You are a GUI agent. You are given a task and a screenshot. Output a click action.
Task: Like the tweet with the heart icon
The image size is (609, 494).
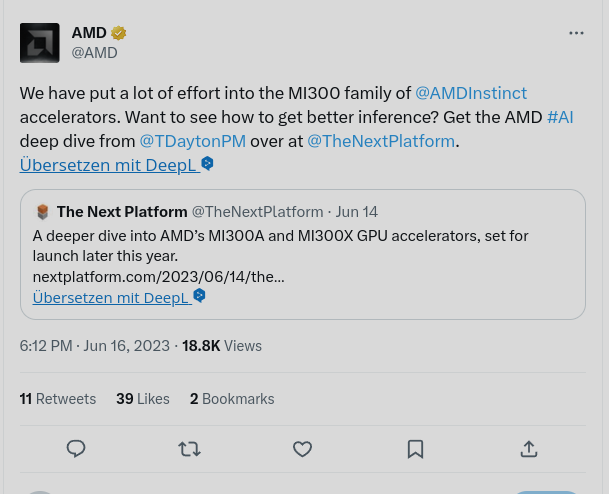click(x=302, y=449)
